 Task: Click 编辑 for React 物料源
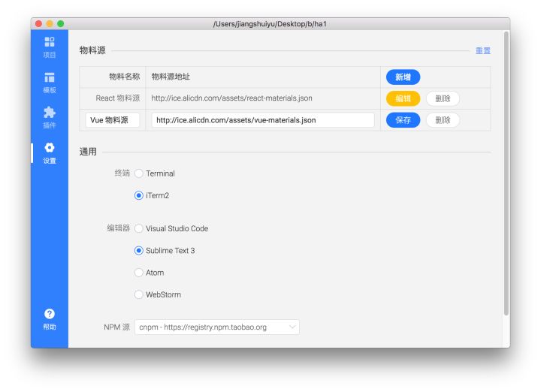point(403,98)
